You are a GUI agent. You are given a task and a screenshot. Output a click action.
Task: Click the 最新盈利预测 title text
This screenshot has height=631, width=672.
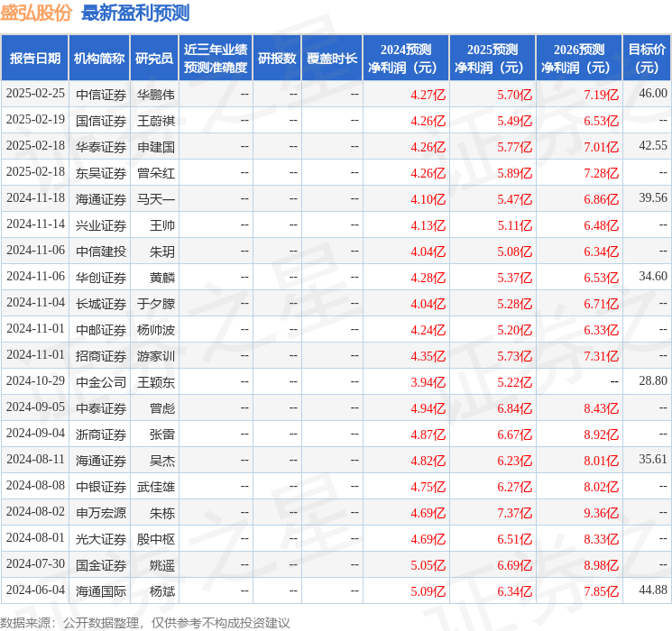pos(135,13)
